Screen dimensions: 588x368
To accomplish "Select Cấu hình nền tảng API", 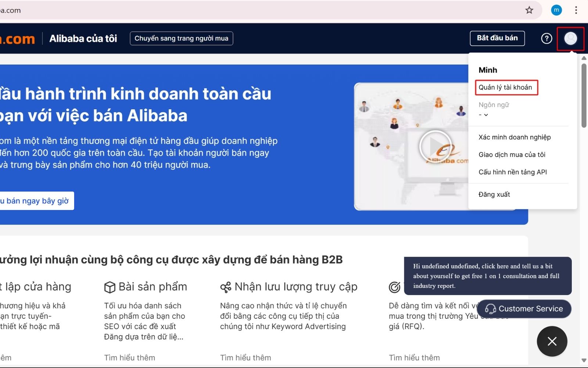I will tap(513, 172).
